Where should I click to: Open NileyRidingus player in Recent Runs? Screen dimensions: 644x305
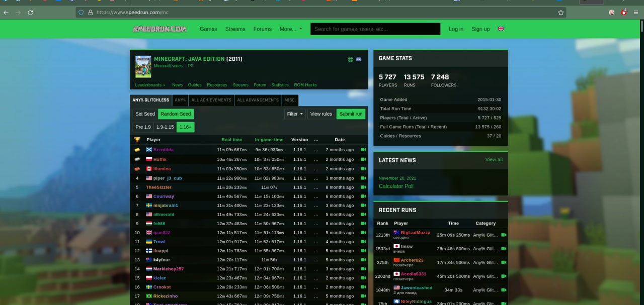[x=416, y=301]
